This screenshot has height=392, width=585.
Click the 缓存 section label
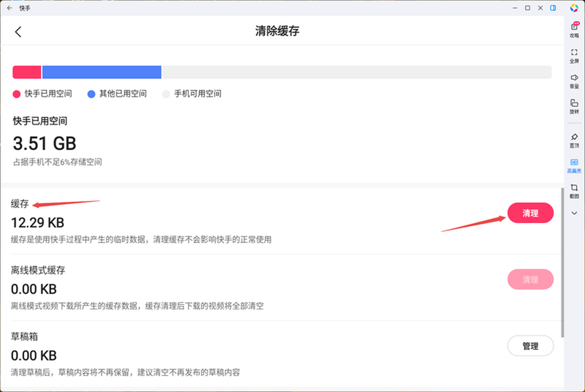click(x=20, y=204)
